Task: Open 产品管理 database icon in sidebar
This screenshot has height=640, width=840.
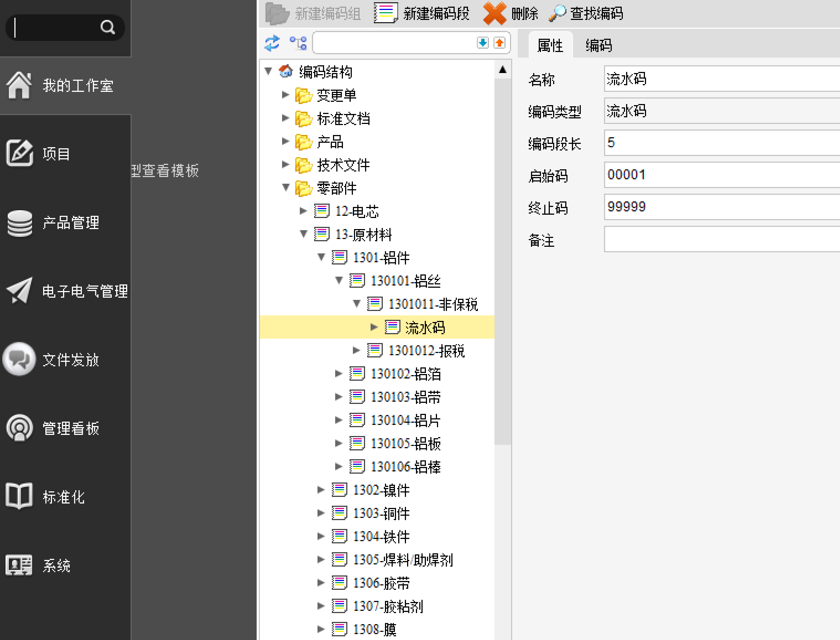Action: [x=20, y=223]
